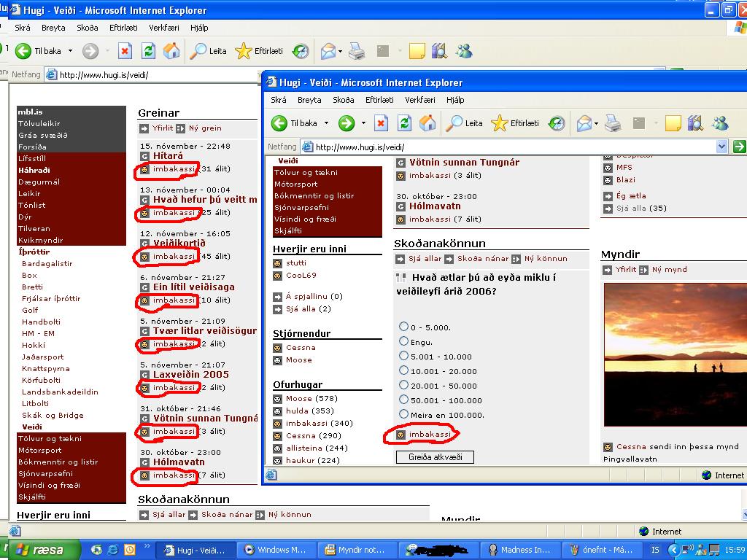747x560 pixels.
Task: Pick the '50.001 - 100.000' poll option
Action: 403,399
